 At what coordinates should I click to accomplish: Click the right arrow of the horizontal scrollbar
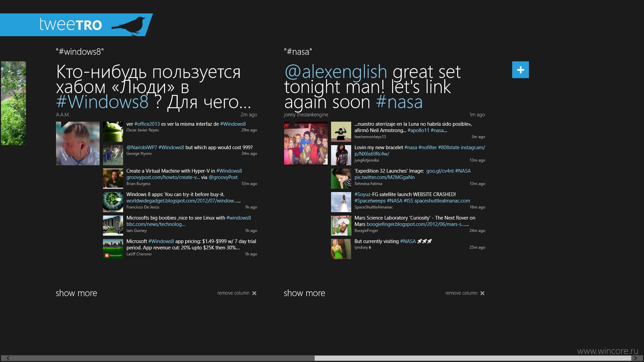coord(635,358)
